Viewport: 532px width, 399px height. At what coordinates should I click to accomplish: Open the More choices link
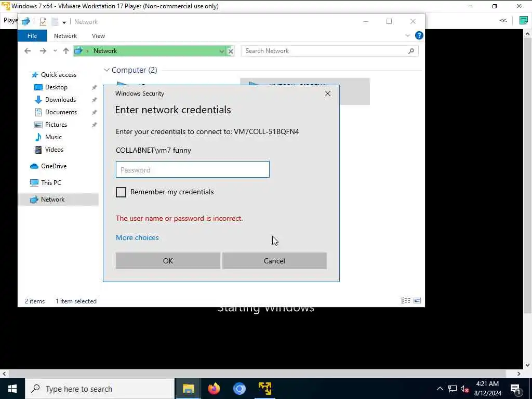pos(137,237)
